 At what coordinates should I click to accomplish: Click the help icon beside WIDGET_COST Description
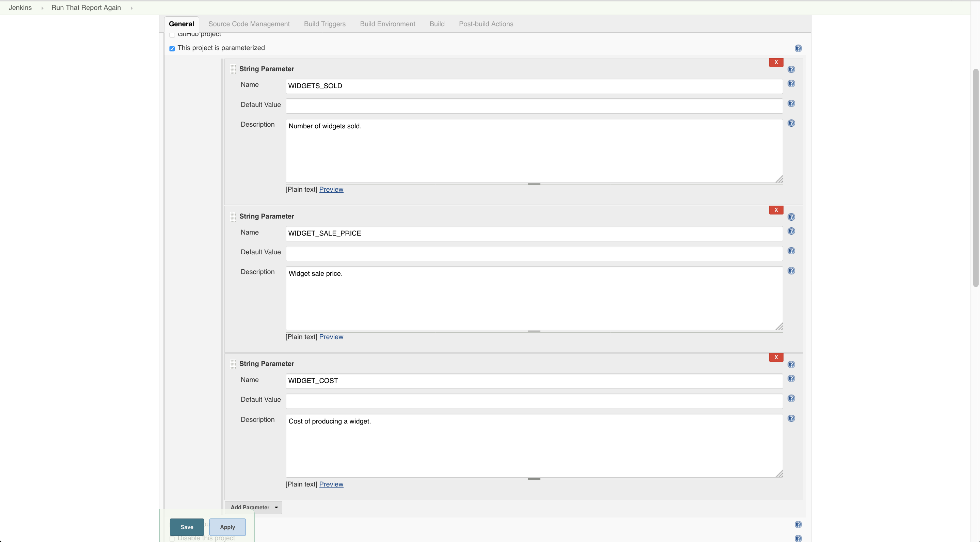[791, 418]
